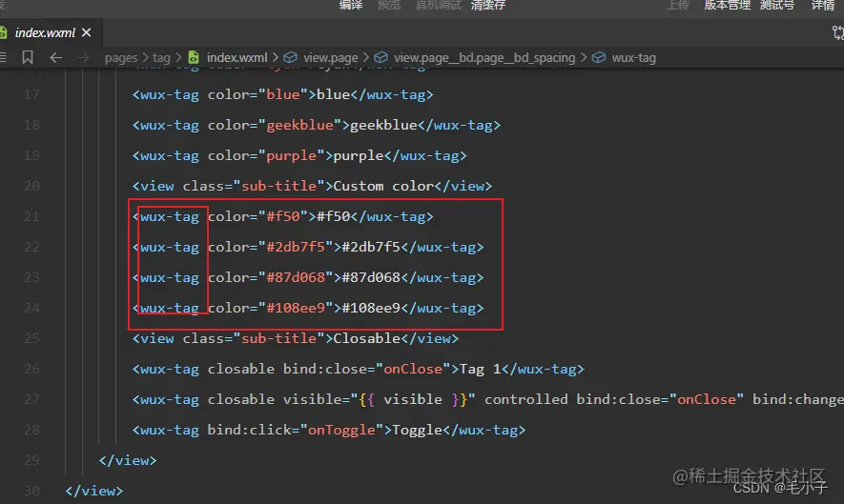Click the closing </view> tag on line 29
The height and width of the screenshot is (504, 844).
pos(128,461)
